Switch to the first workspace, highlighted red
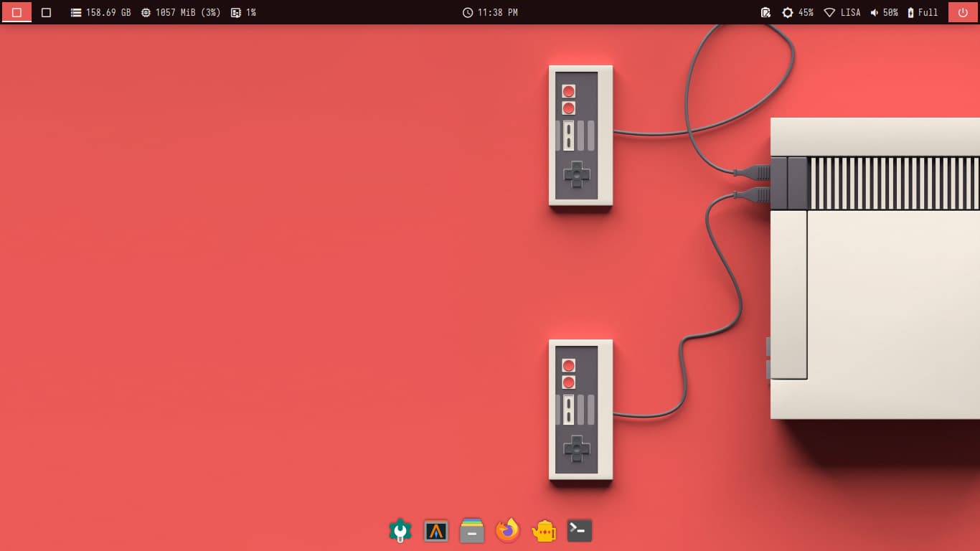Screen dimensions: 980x551 click(x=17, y=12)
